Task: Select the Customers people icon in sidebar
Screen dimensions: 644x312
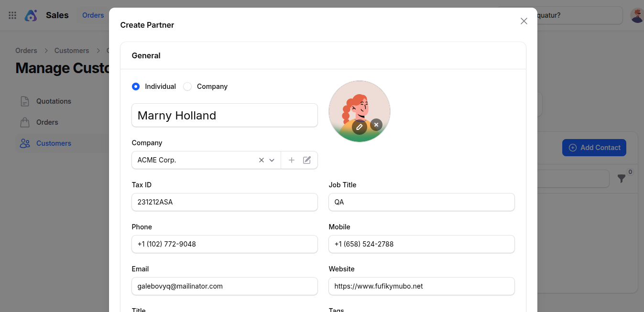Action: click(24, 143)
